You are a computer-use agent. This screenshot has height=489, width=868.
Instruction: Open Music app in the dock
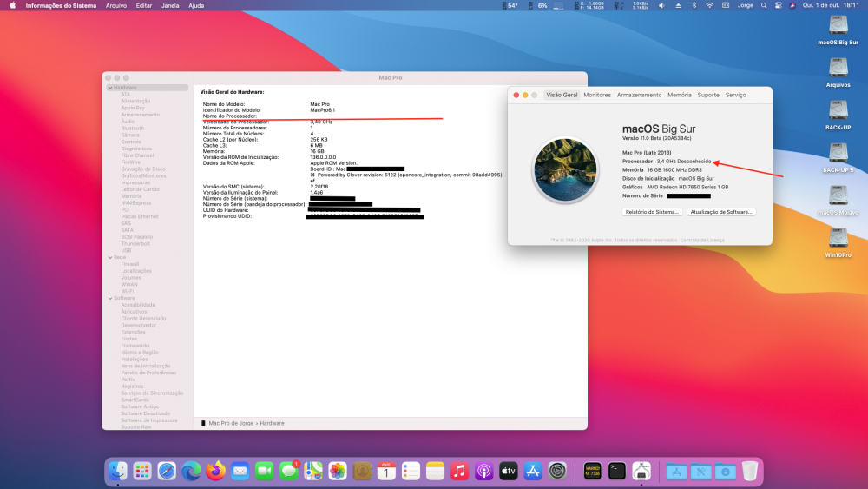coord(459,472)
